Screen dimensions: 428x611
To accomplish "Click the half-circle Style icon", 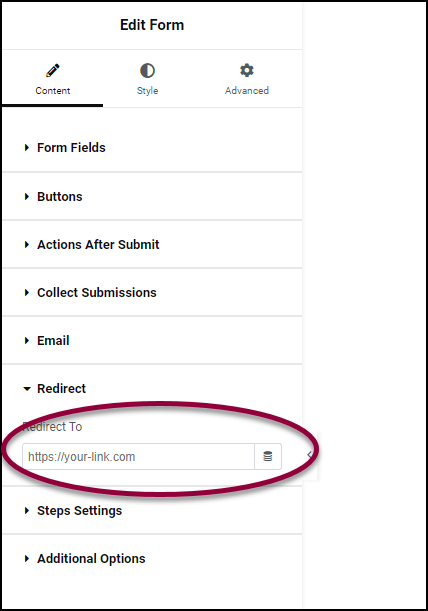I will tap(147, 71).
